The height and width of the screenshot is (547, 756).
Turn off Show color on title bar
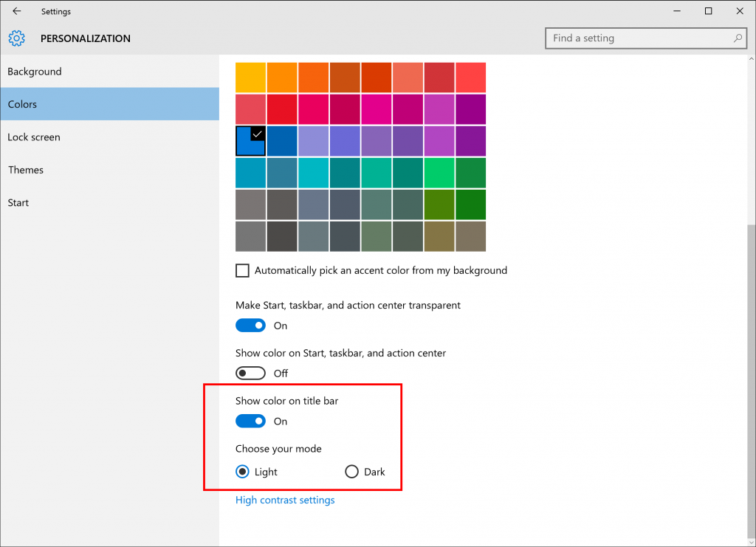pyautogui.click(x=250, y=421)
